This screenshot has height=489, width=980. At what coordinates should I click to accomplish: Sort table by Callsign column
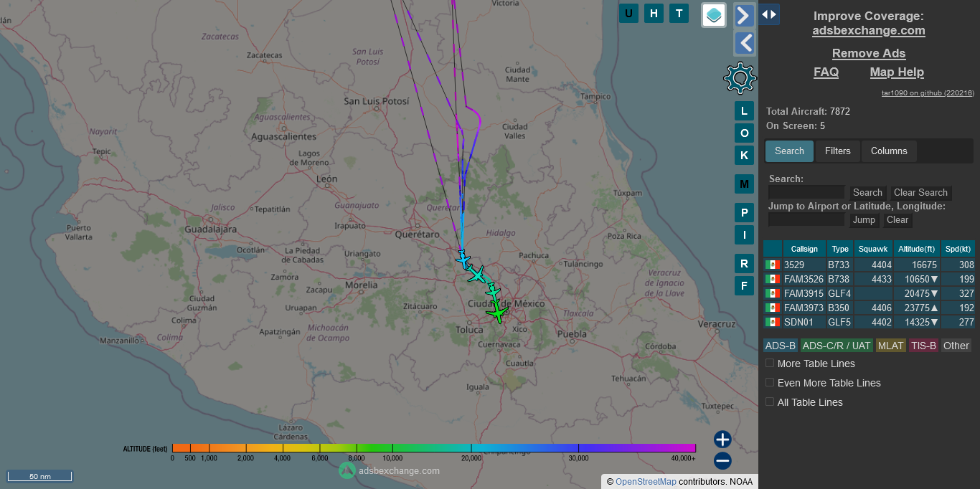click(x=804, y=249)
